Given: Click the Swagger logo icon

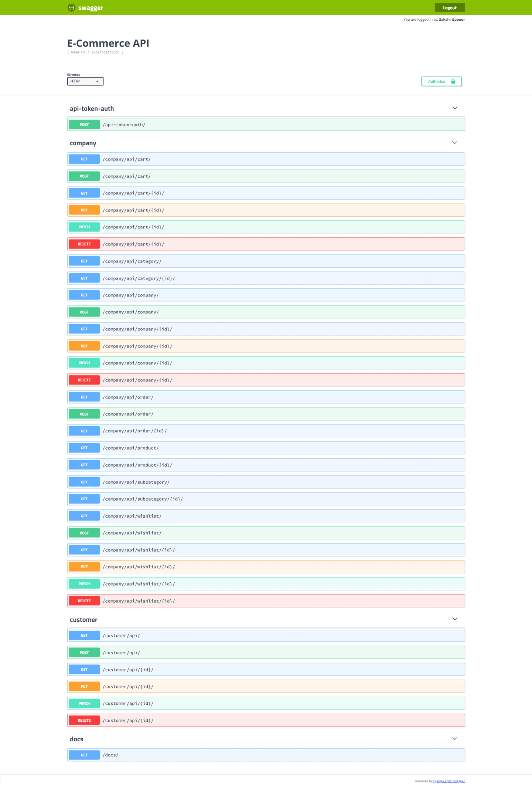Looking at the screenshot, I should [x=71, y=7].
